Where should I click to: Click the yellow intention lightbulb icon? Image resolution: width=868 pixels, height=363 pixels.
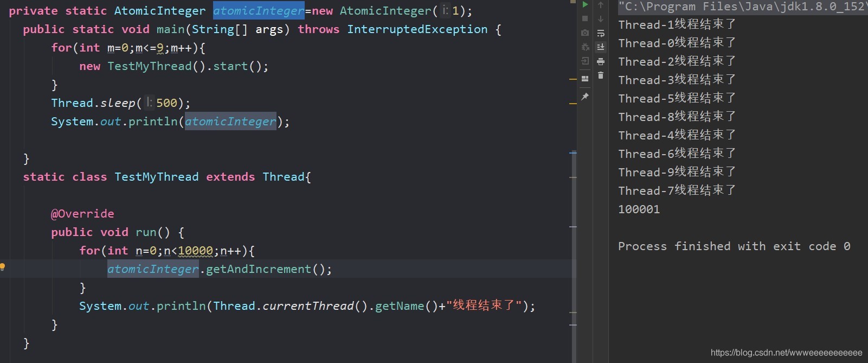coord(2,266)
